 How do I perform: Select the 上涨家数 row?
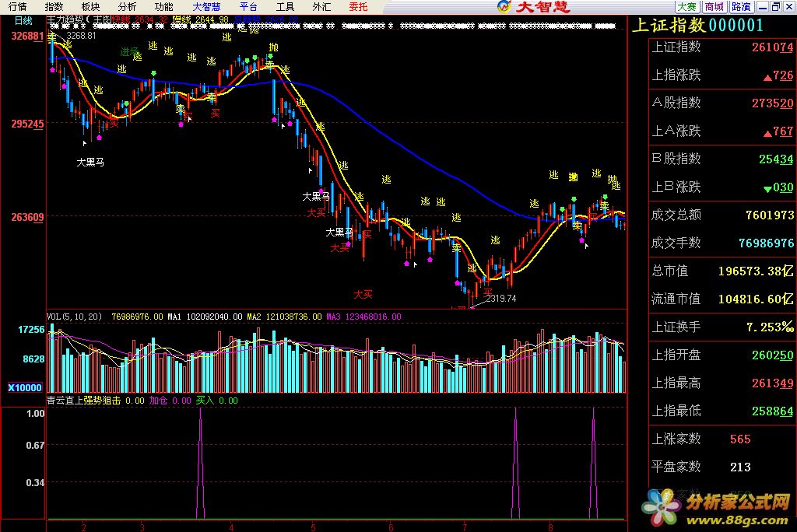pyautogui.click(x=722, y=439)
